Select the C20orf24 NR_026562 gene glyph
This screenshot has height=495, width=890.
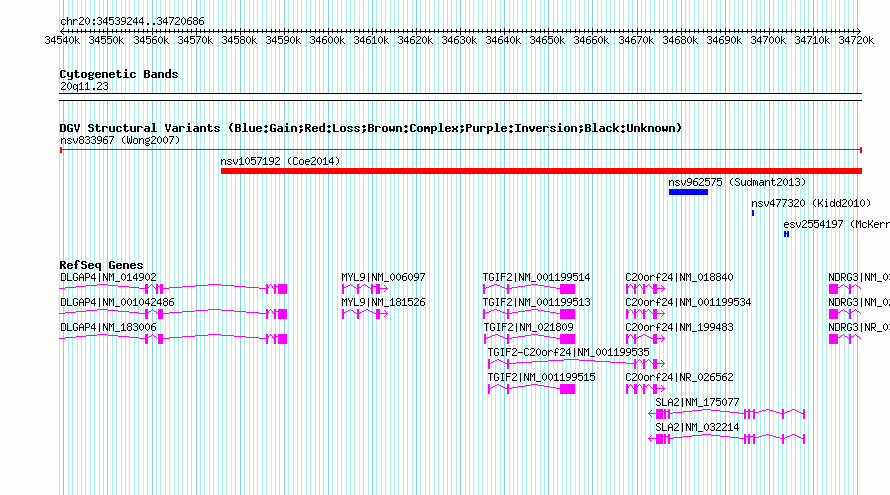(645, 389)
